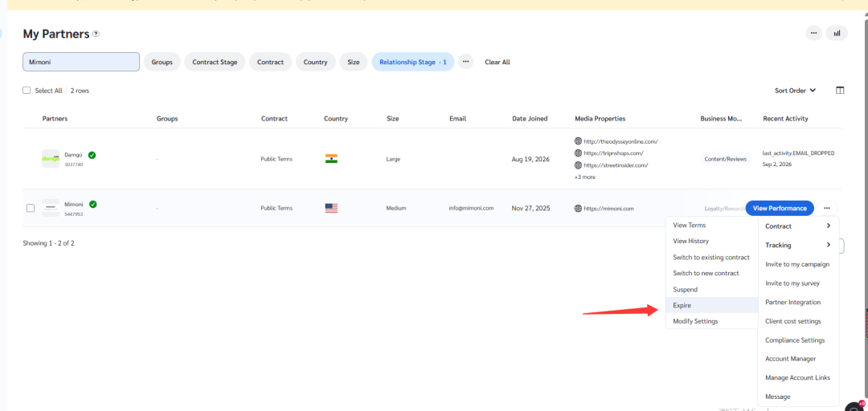Show +3 more media properties
This screenshot has height=411, width=868.
(584, 177)
